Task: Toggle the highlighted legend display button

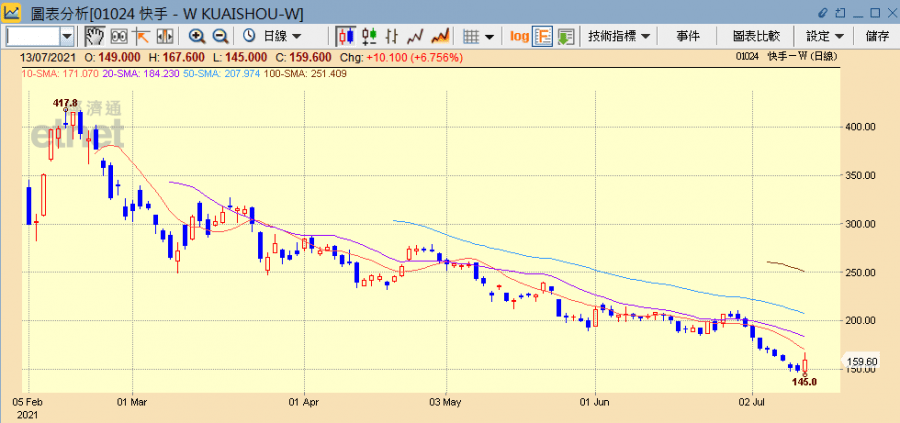Action: pos(542,36)
